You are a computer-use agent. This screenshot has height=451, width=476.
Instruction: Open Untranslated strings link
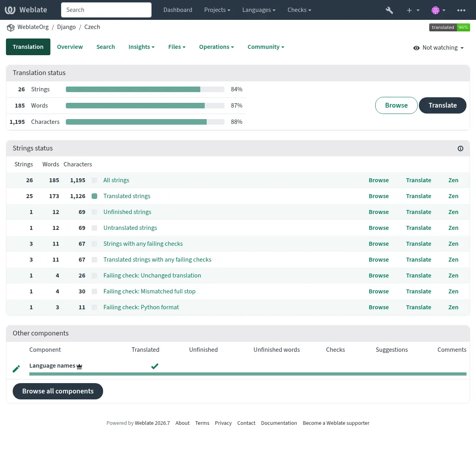click(130, 228)
